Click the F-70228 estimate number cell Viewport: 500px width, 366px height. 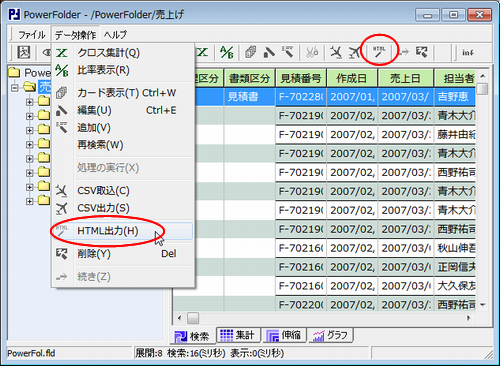301,97
